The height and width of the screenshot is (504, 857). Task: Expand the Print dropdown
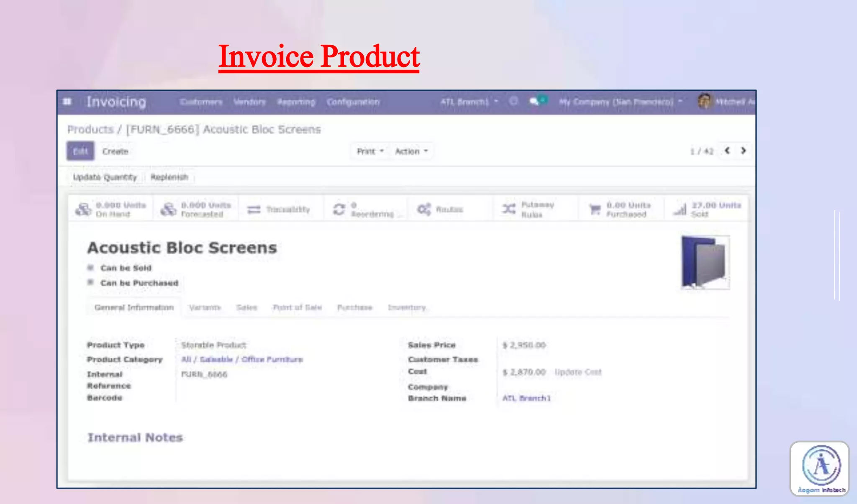(370, 151)
